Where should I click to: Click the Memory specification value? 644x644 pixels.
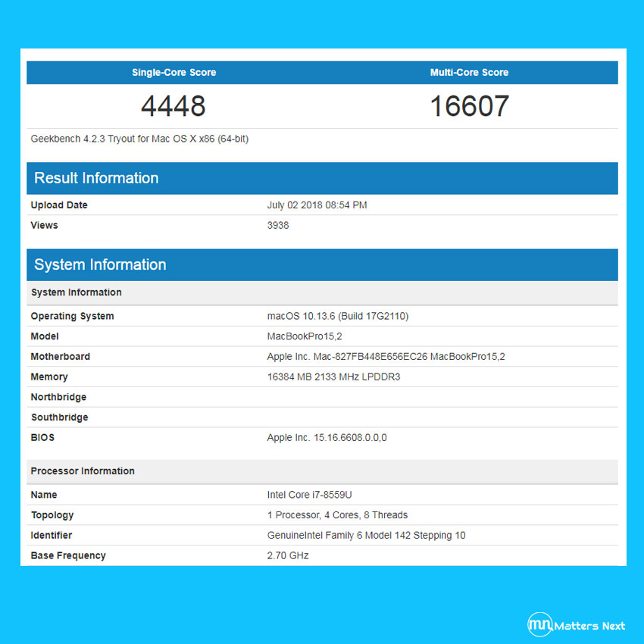tap(333, 377)
